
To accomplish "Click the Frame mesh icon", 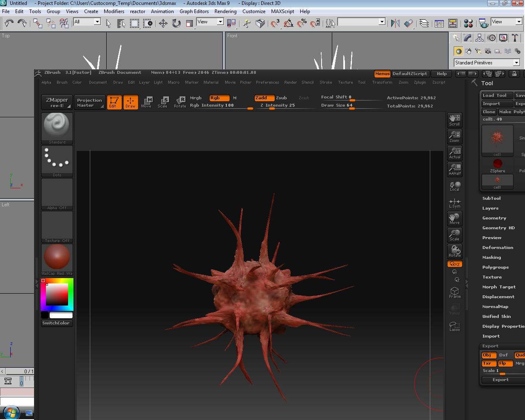I will (454, 292).
